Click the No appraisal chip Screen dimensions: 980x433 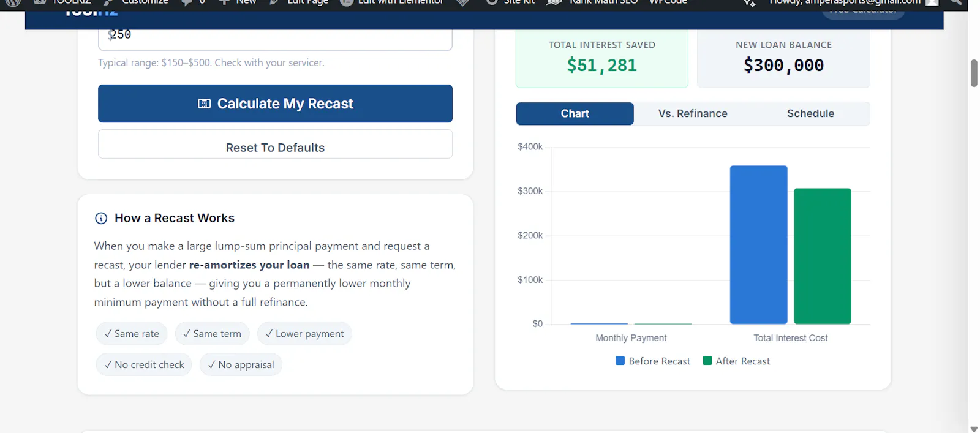click(x=241, y=364)
